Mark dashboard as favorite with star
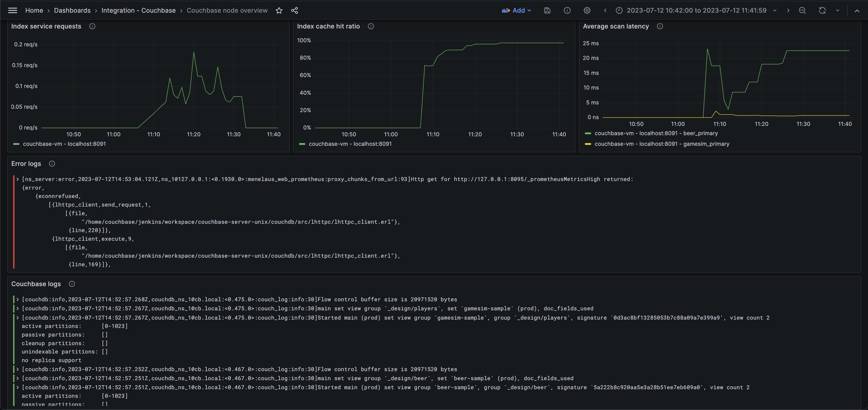This screenshot has width=868, height=410. [x=279, y=10]
